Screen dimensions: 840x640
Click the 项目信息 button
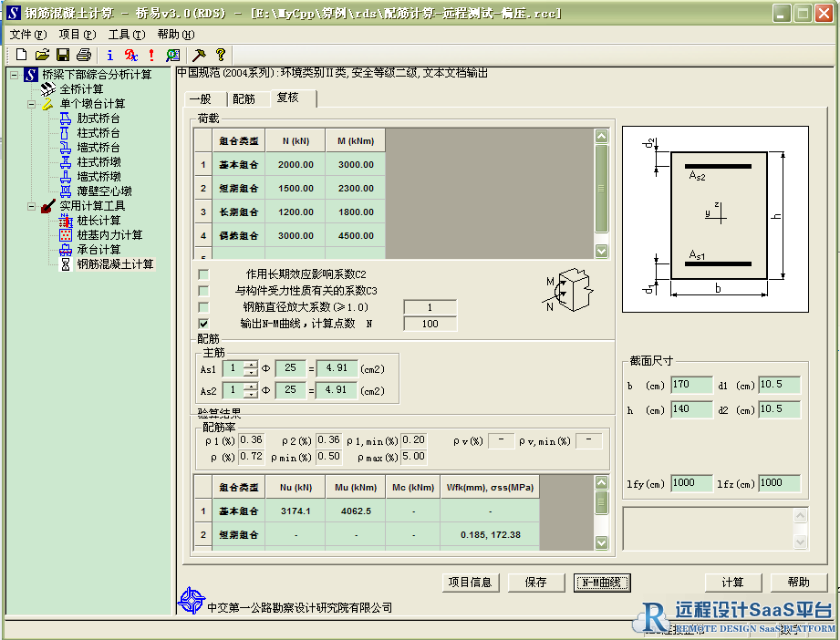(471, 583)
